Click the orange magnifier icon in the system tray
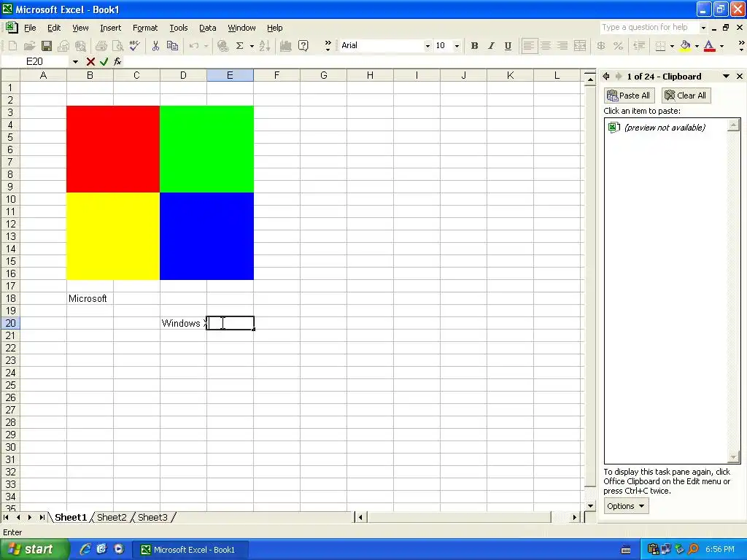The image size is (747, 560). pyautogui.click(x=693, y=549)
